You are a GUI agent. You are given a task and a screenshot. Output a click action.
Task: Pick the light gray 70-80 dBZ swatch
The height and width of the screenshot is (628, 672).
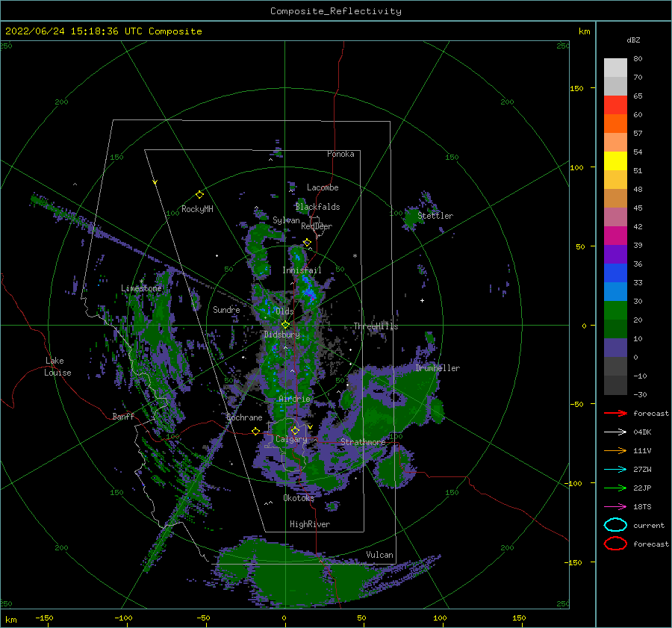click(615, 67)
